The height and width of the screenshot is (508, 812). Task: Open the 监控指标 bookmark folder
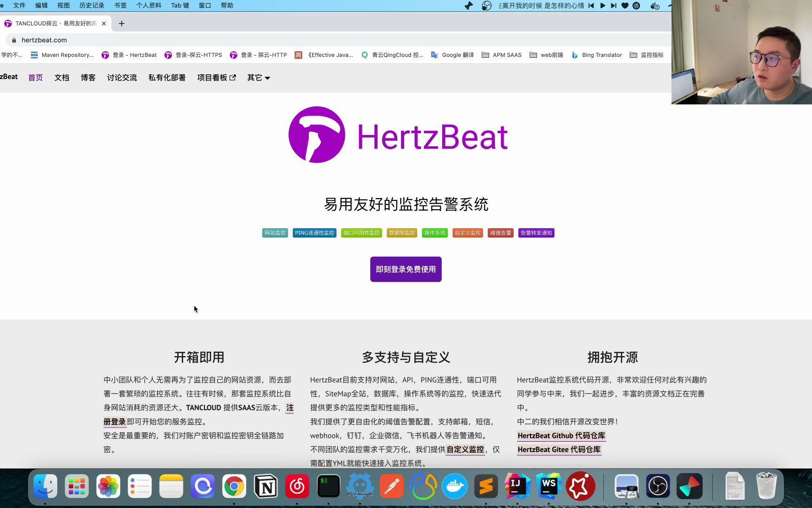coord(647,55)
